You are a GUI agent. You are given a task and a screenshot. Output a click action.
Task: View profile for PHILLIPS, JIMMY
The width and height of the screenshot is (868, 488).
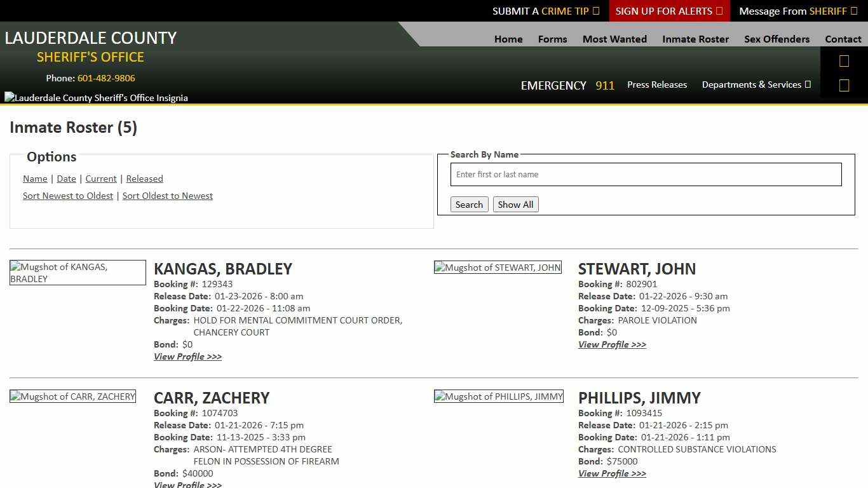pos(612,473)
